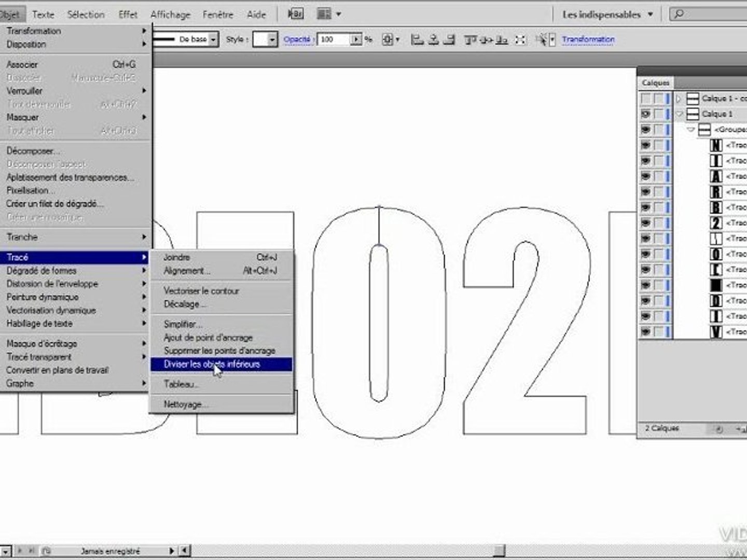Click the thumbnail of the V path layer
This screenshot has width=747, height=560.
point(716,332)
